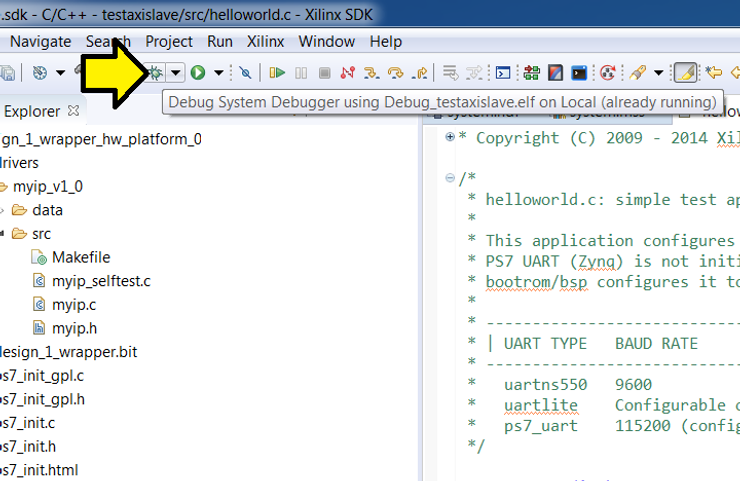Open the Xilinx menu

coord(266,42)
